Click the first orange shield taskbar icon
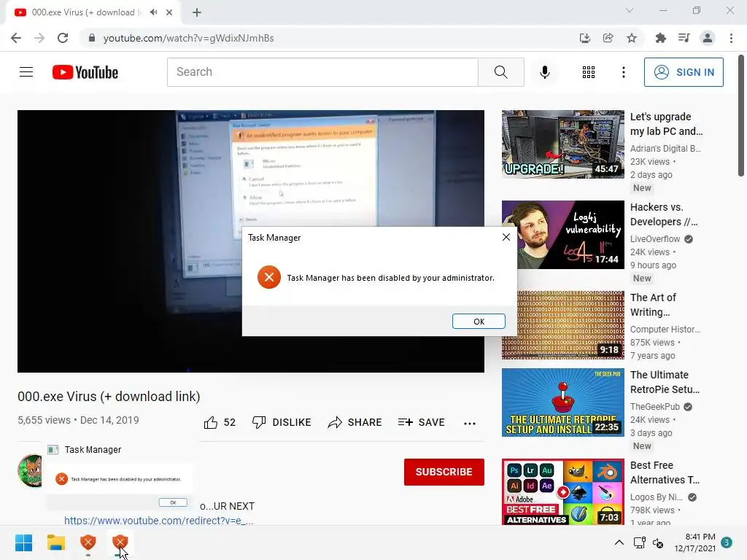This screenshot has height=560, width=747. click(x=88, y=542)
